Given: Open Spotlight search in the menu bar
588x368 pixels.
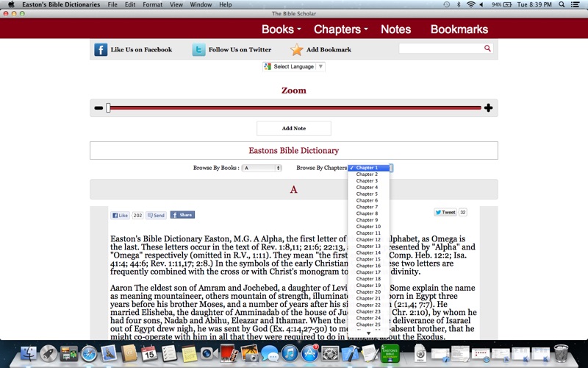Looking at the screenshot, I should [562, 4].
